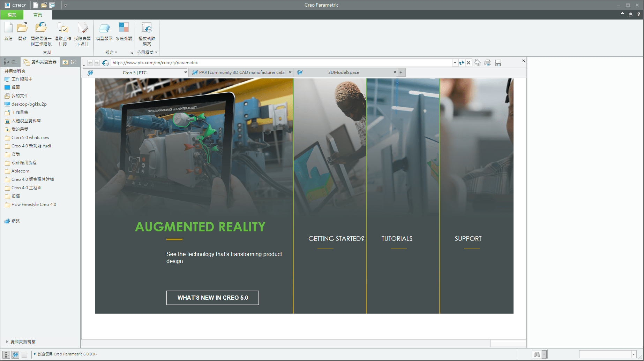This screenshot has width=644, height=361.
Task: Open the TUTORIALS link
Action: [397, 239]
